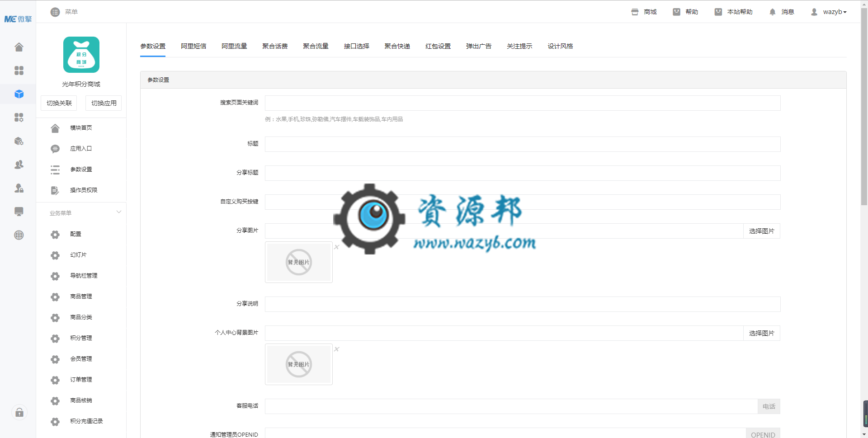Viewport: 868px width, 438px height.
Task: Open the cube-with-gear icon in left rail
Action: [19, 141]
